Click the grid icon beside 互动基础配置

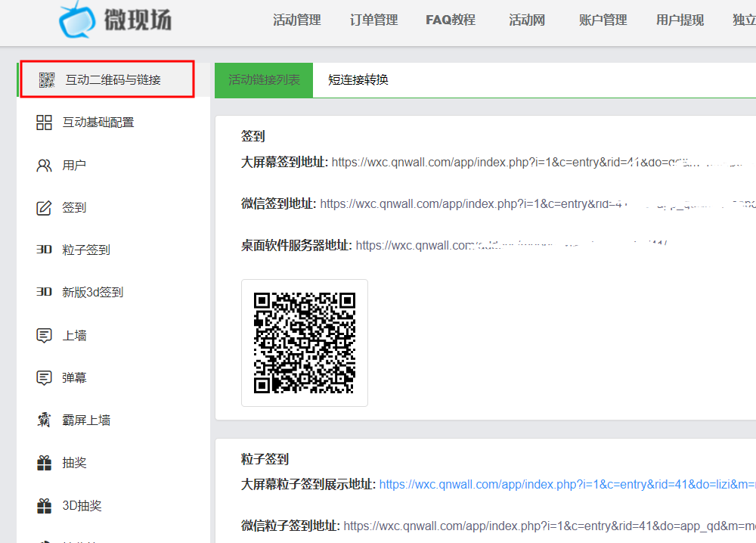pyautogui.click(x=44, y=123)
